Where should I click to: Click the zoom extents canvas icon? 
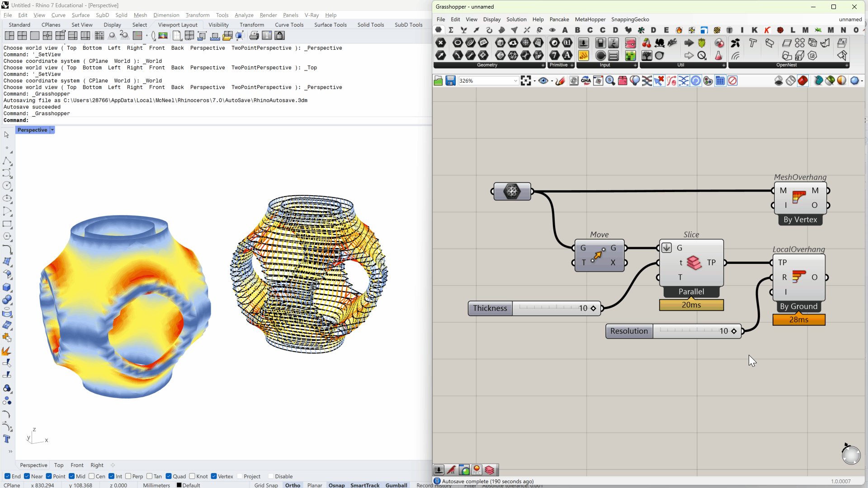click(526, 81)
